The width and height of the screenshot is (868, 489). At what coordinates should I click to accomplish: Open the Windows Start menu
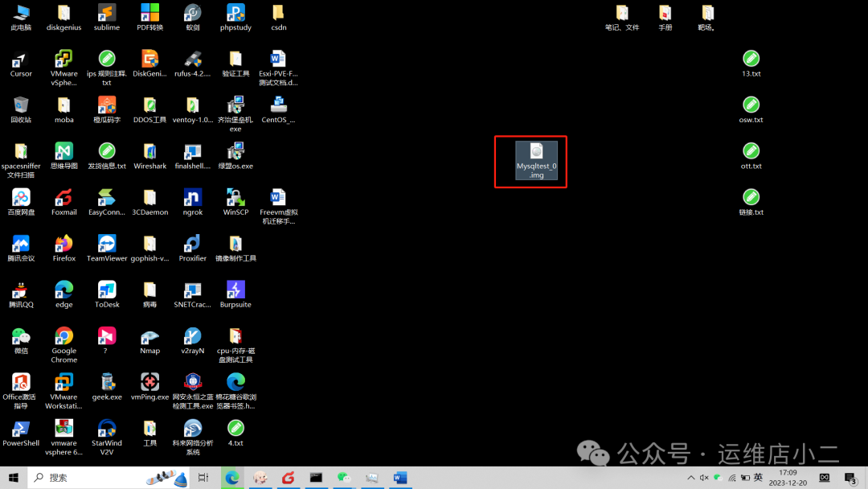click(14, 478)
